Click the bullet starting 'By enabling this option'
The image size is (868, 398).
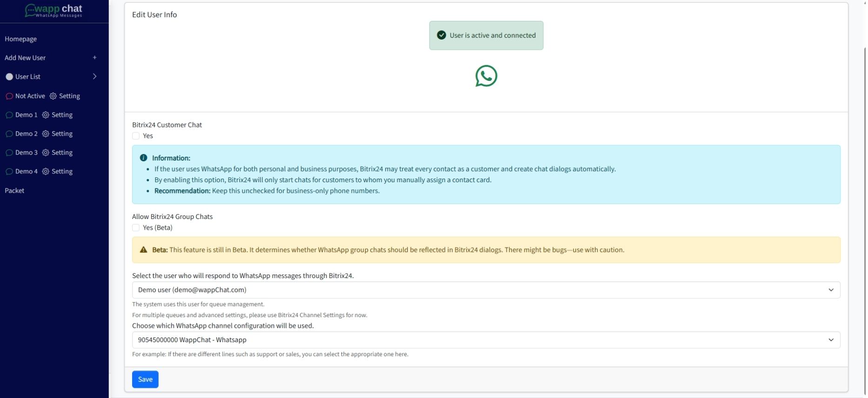(x=323, y=180)
